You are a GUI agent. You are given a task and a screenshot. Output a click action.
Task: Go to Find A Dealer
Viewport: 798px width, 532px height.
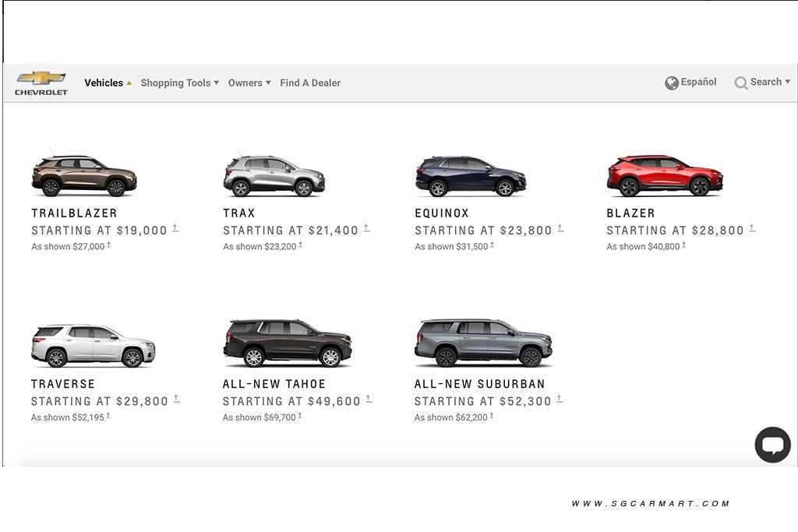tap(310, 83)
